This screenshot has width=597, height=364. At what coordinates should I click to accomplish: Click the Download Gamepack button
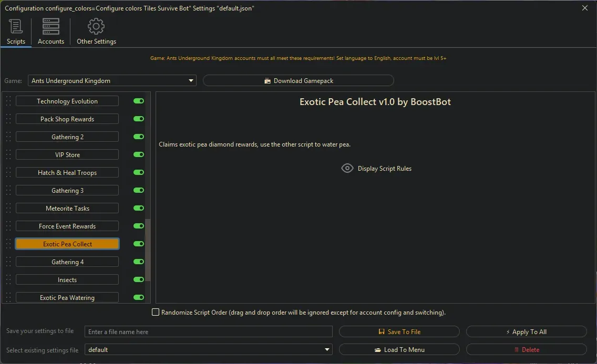click(x=298, y=81)
